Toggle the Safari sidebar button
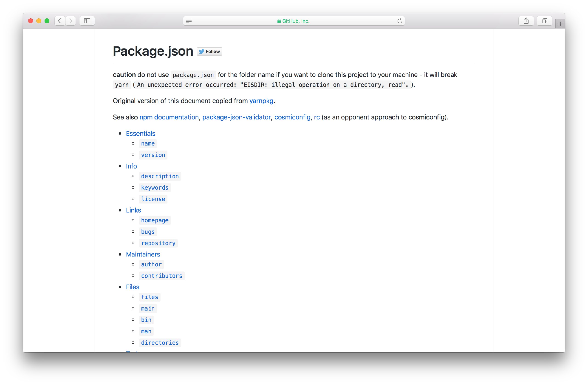Screen dimensions: 588x385 [87, 21]
